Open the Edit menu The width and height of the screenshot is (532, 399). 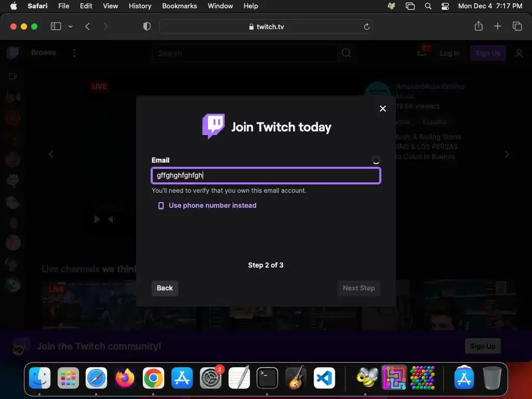point(86,6)
